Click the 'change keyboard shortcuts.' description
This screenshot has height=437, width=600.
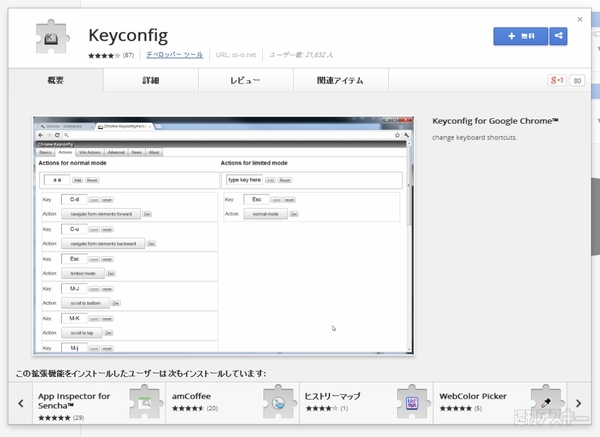474,137
